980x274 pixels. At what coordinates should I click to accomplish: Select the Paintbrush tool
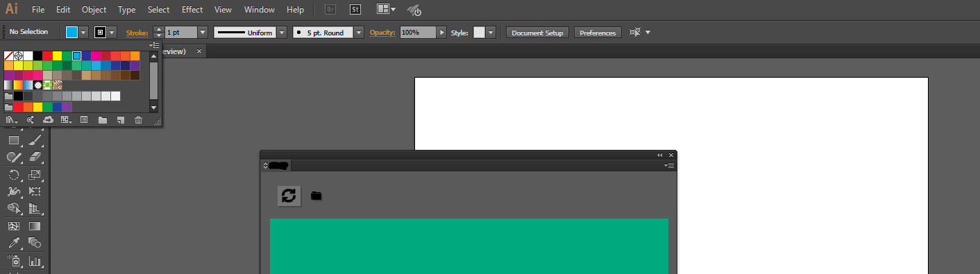[35, 140]
